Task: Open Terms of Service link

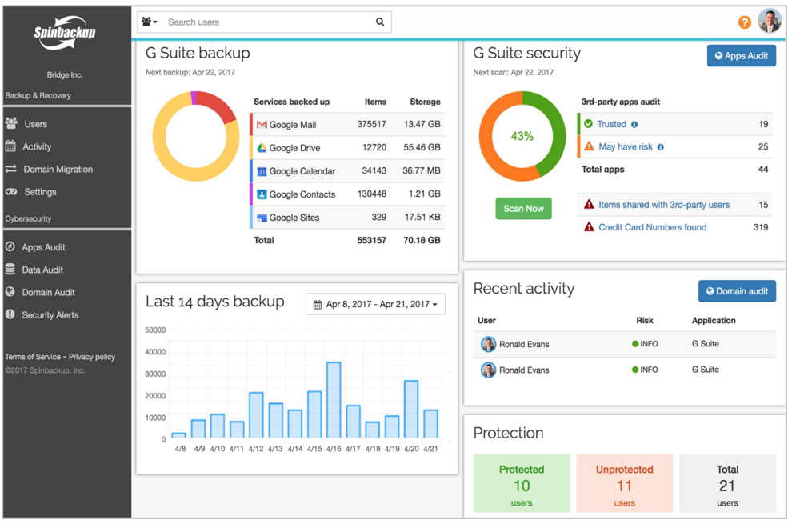Action: 33,357
